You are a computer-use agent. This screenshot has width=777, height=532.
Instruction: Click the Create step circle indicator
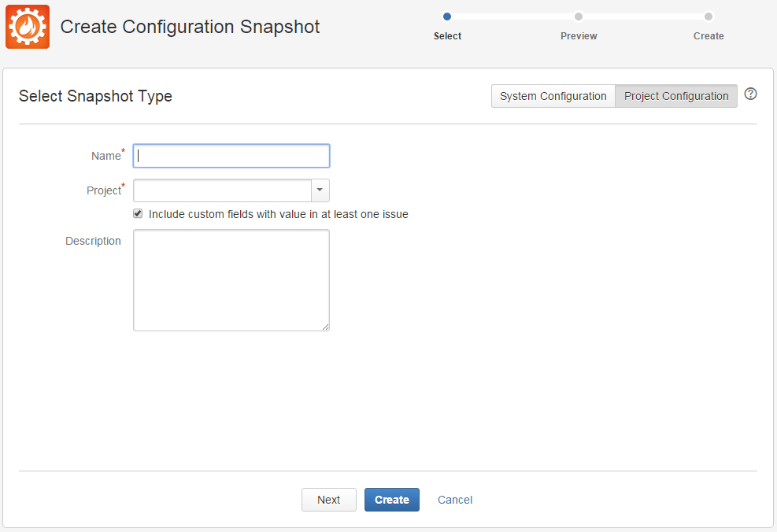[709, 17]
